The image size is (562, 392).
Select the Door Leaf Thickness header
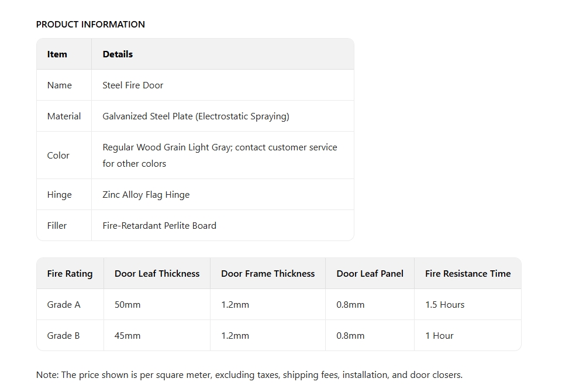point(157,274)
